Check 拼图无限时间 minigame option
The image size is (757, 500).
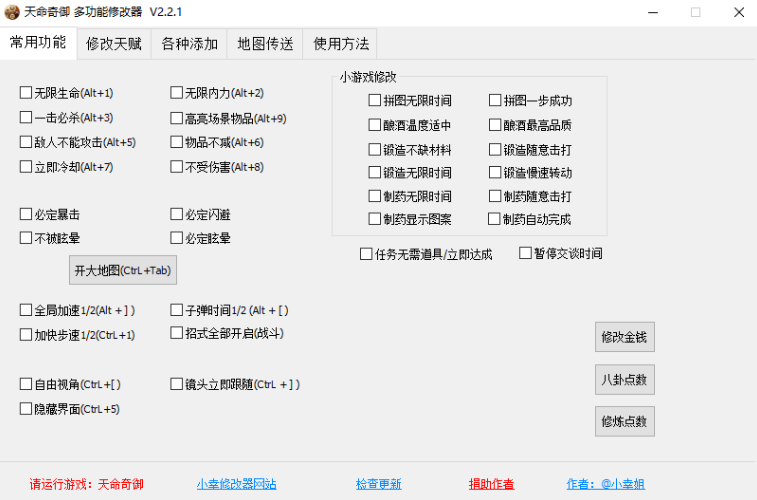click(374, 100)
